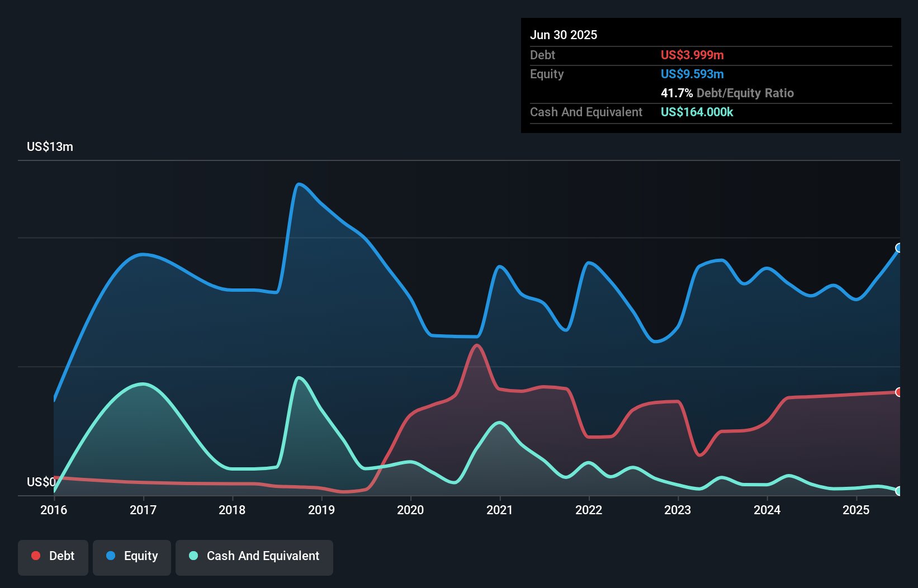918x588 pixels.
Task: Toggle the Equity series visibility
Action: point(131,556)
